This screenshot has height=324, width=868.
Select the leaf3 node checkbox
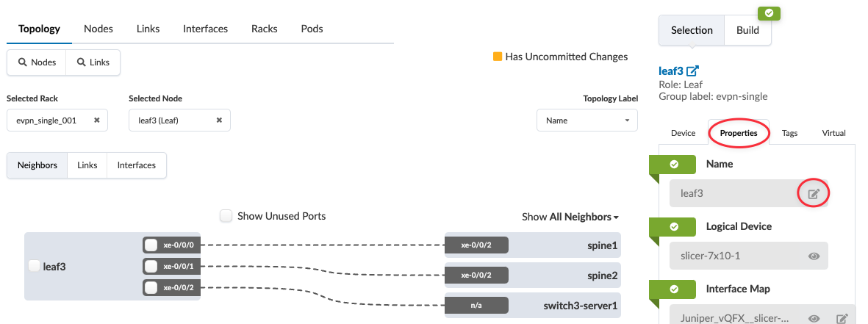(34, 267)
